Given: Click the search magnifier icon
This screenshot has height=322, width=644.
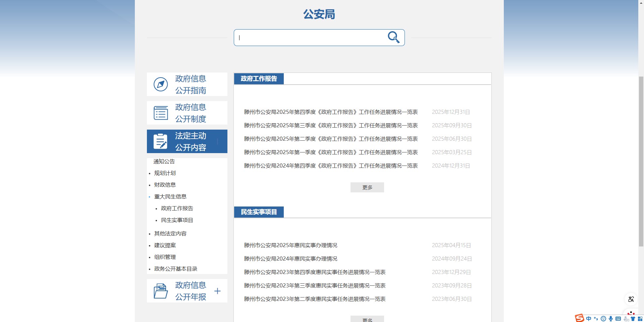Looking at the screenshot, I should tap(393, 38).
